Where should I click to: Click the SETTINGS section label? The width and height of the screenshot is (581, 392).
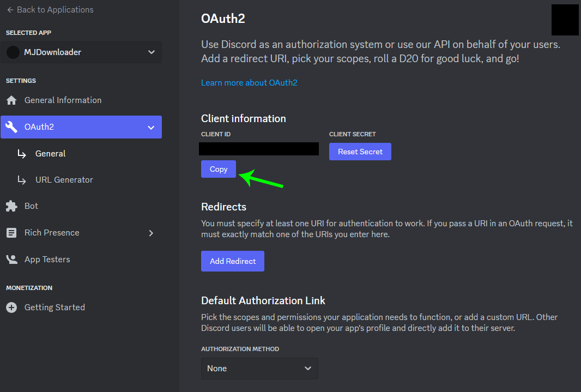tap(21, 81)
